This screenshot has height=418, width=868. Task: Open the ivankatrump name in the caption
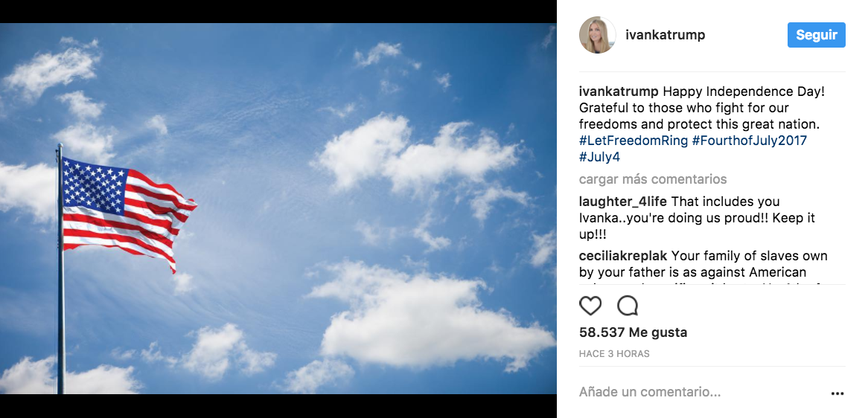click(x=619, y=91)
